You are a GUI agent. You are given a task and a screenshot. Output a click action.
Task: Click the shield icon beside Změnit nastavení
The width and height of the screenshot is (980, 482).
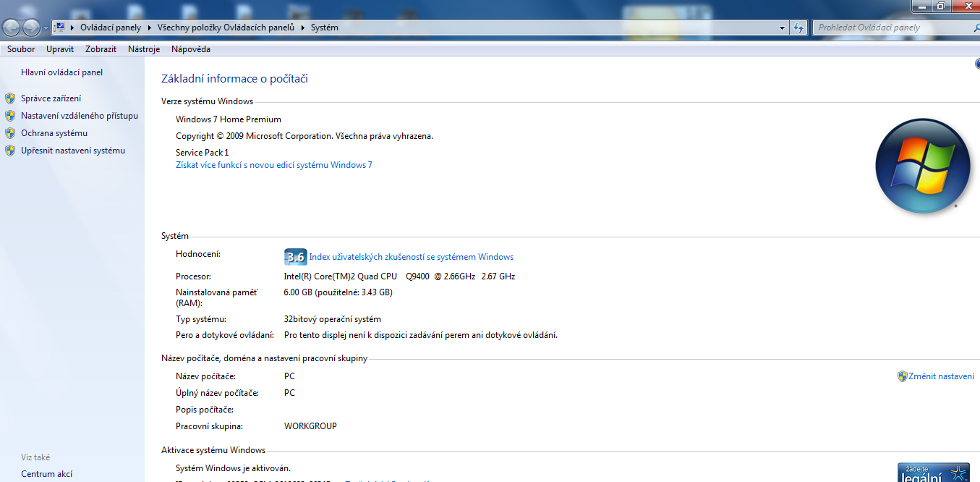click(x=902, y=376)
